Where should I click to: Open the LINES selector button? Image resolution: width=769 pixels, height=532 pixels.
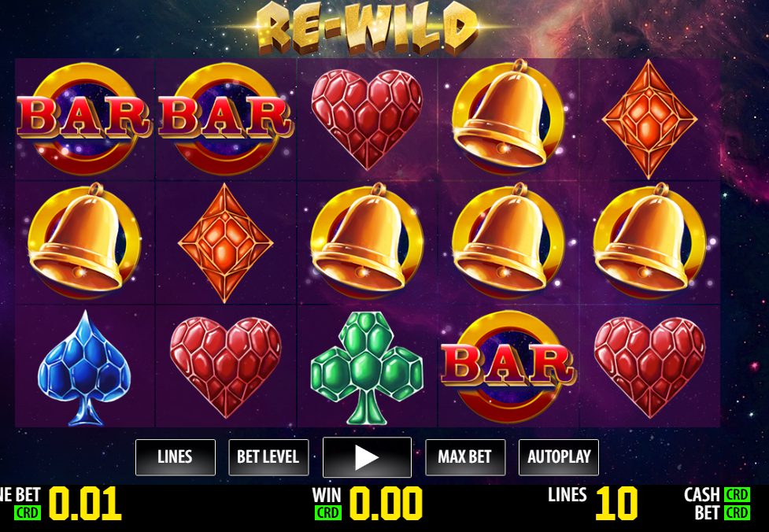[x=175, y=457]
